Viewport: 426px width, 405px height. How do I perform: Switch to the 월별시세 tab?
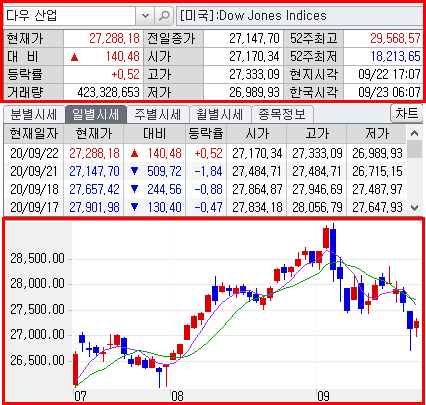point(220,115)
